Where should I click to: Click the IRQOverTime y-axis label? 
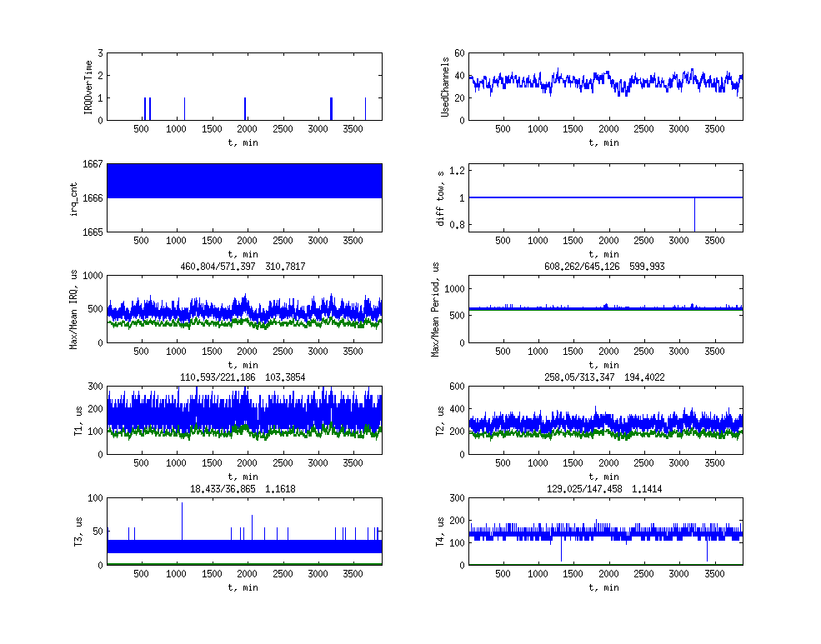click(88, 87)
